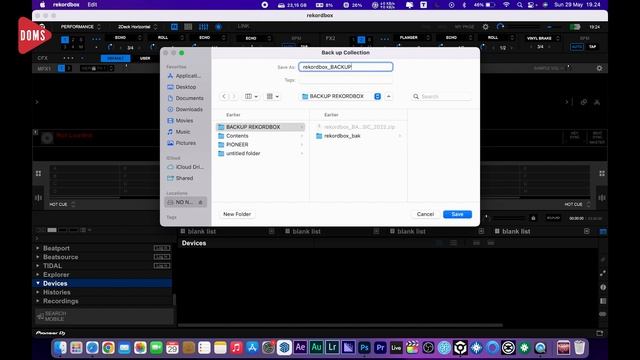Open Finder from the Dock

tap(60, 348)
